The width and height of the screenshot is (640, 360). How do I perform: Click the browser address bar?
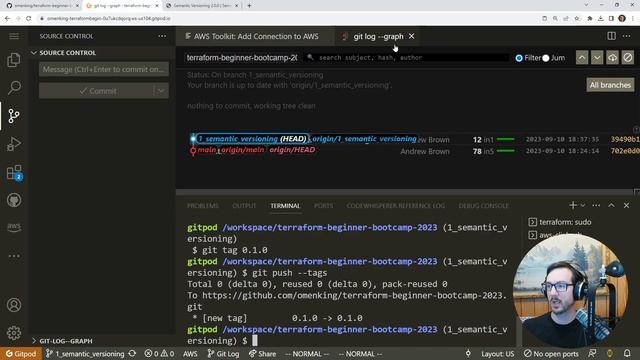click(286, 18)
